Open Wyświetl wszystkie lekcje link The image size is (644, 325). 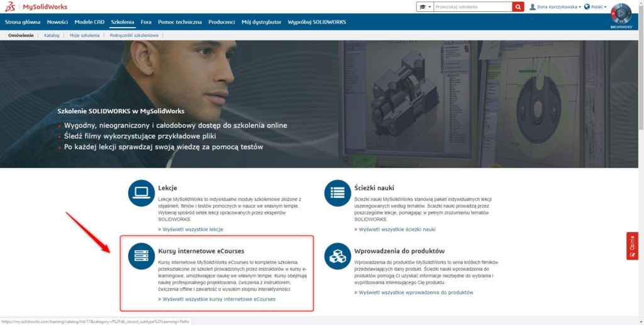tap(191, 229)
